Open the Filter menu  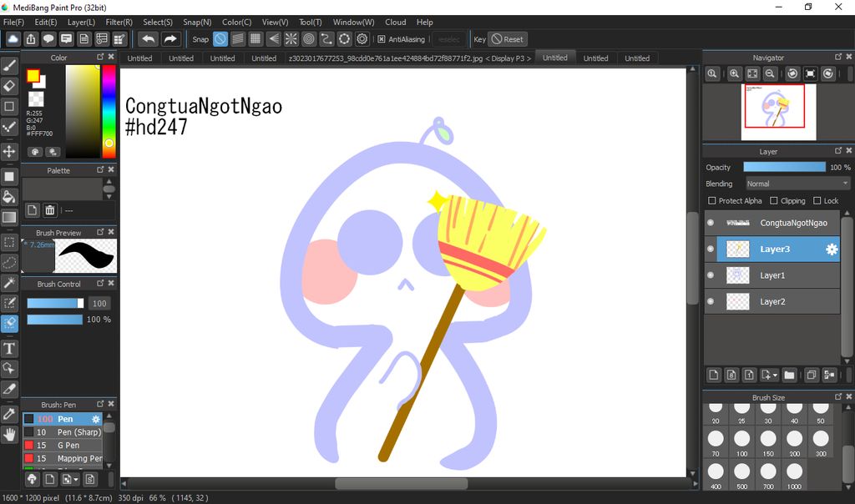pyautogui.click(x=119, y=23)
